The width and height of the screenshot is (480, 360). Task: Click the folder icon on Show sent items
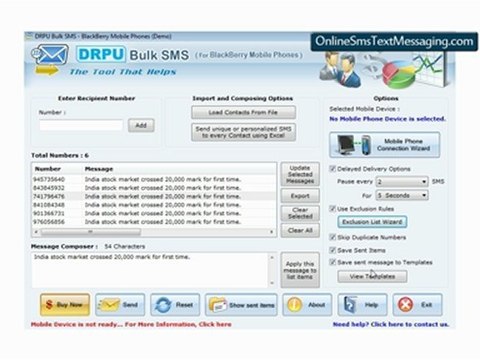point(218,305)
